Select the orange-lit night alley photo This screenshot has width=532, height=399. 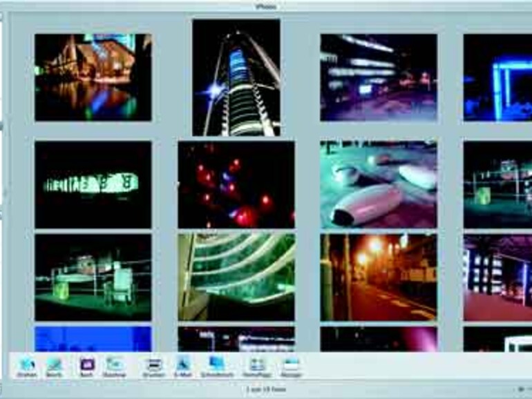click(x=378, y=277)
